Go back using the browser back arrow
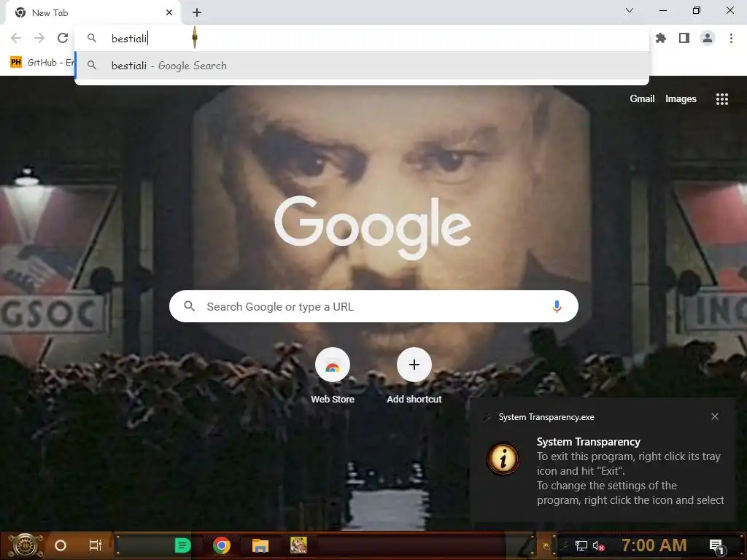 (16, 38)
